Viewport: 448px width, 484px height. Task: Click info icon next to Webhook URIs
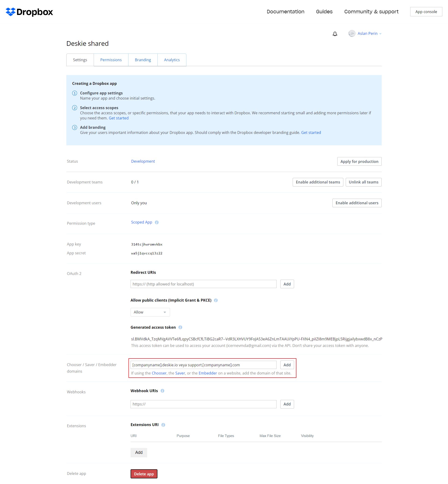162,391
